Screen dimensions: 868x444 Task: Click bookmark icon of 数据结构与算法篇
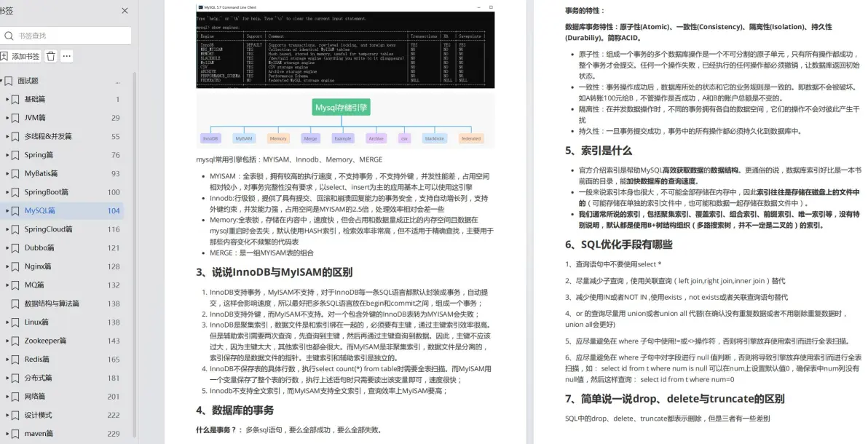15,304
